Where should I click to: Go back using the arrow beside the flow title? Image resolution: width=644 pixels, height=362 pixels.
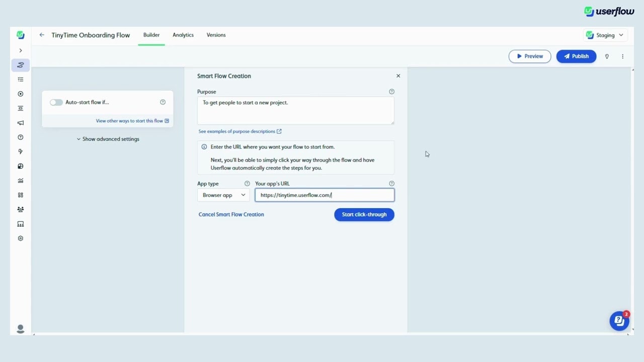coord(42,35)
